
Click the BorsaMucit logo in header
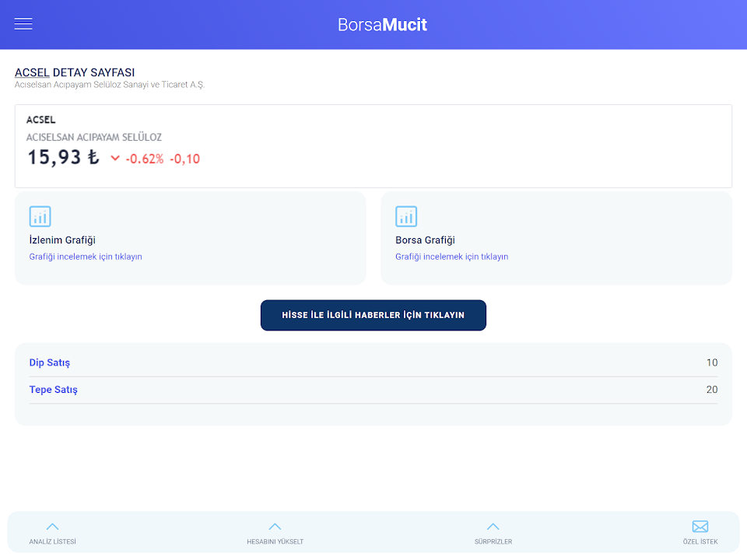[x=382, y=24]
